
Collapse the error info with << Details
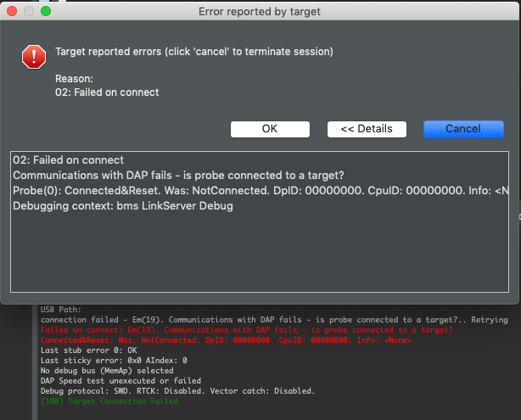pyautogui.click(x=367, y=129)
